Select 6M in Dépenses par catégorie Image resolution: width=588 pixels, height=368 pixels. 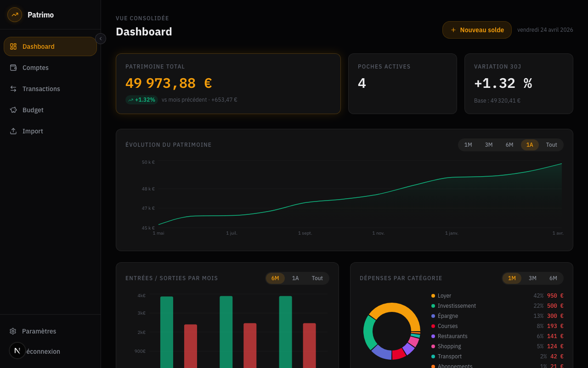pos(553,278)
